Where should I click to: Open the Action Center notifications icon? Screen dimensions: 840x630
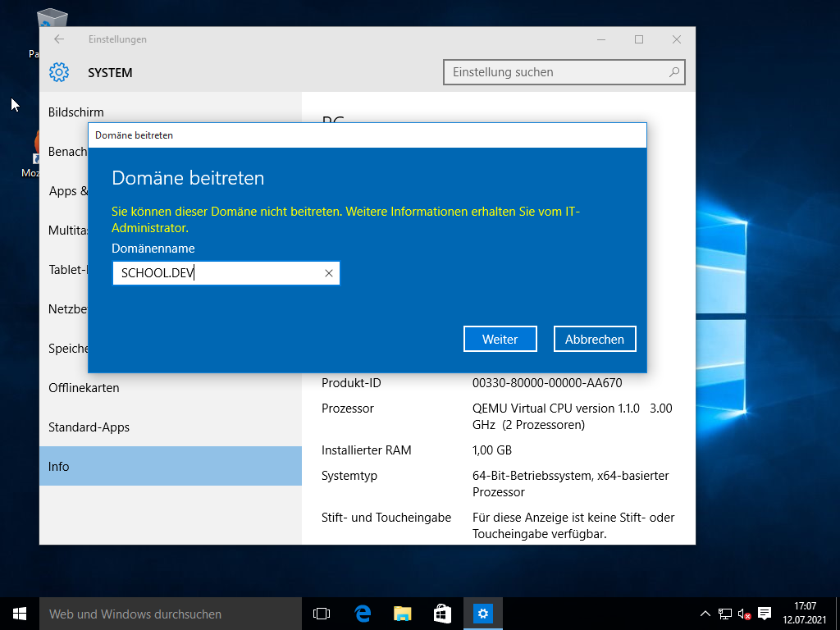point(765,614)
